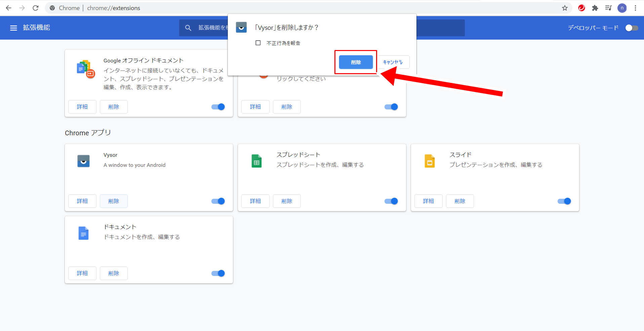The image size is (644, 331).
Task: Open the hamburger menu beside 拡張機能
Action: click(x=13, y=28)
